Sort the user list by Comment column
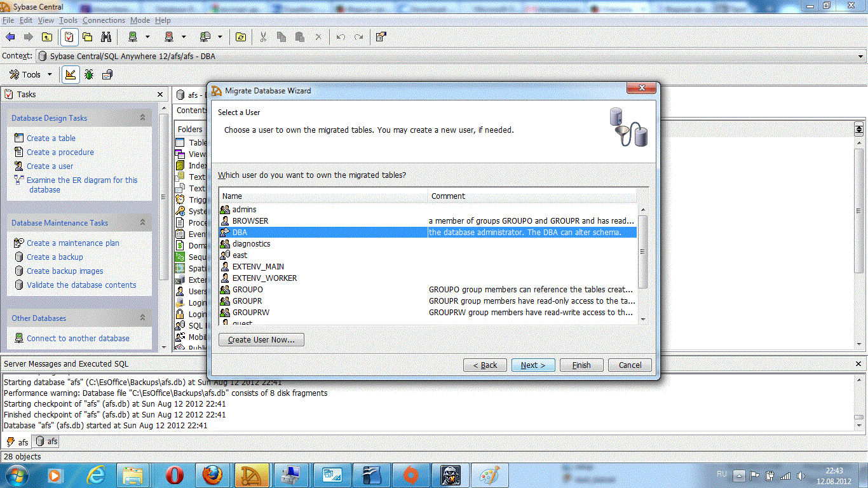This screenshot has width=868, height=488. point(532,196)
